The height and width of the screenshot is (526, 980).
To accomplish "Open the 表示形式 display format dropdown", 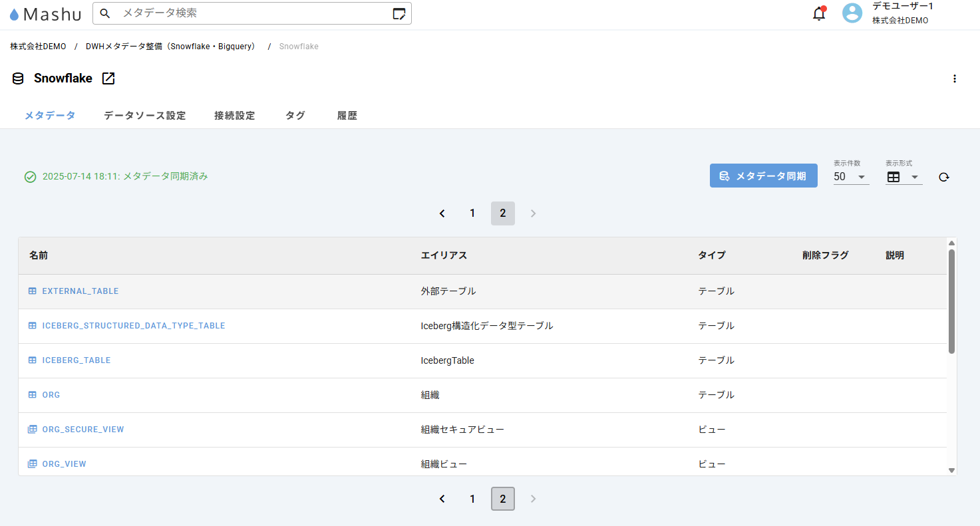I will pyautogui.click(x=903, y=177).
